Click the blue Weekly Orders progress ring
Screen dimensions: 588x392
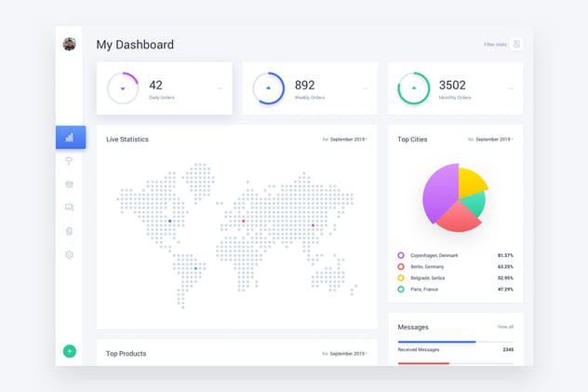(x=269, y=88)
